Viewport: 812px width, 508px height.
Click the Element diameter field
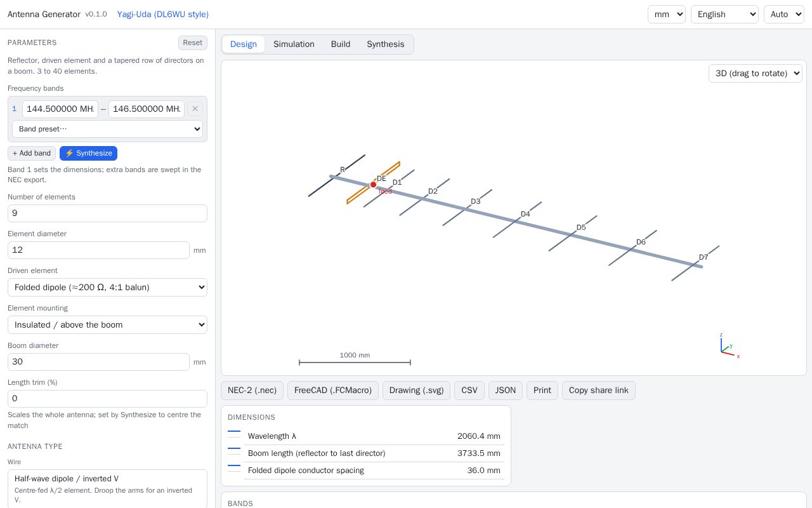point(98,250)
